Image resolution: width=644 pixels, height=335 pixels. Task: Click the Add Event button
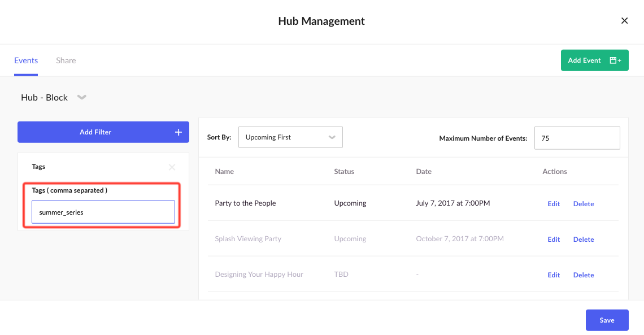[x=595, y=60]
